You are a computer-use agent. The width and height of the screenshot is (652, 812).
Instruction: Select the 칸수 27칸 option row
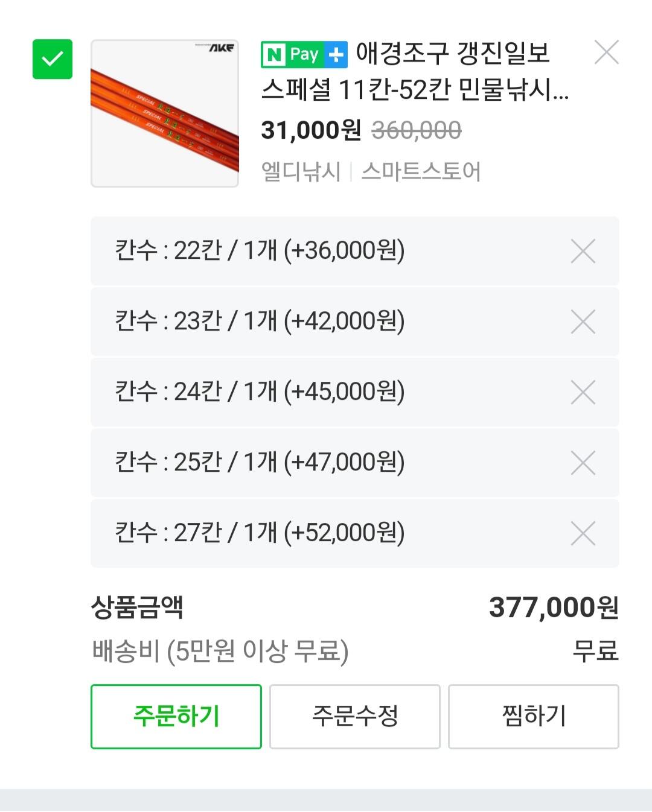tap(355, 533)
